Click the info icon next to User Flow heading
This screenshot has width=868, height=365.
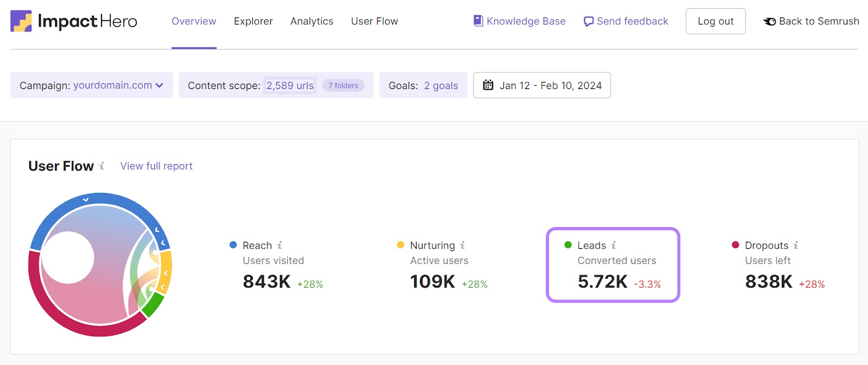point(101,166)
